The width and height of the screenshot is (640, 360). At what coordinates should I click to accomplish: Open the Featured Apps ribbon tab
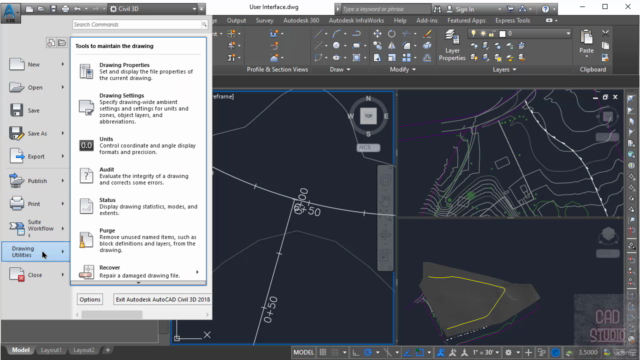(x=466, y=20)
